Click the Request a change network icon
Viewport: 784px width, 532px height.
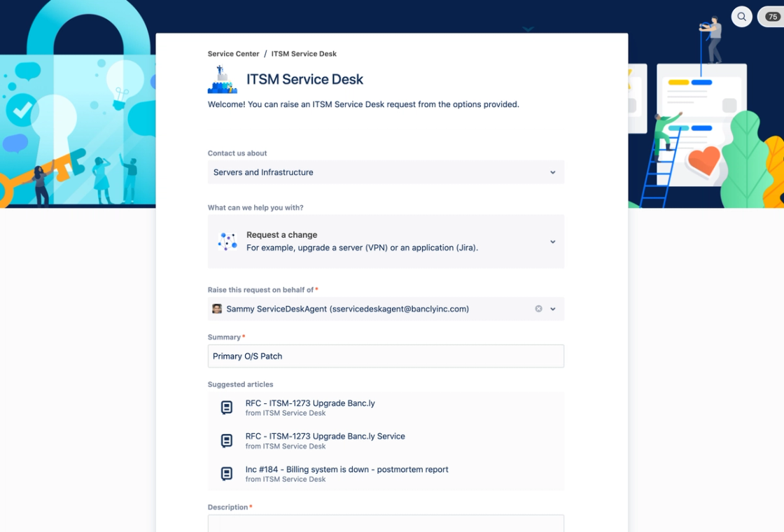click(227, 241)
